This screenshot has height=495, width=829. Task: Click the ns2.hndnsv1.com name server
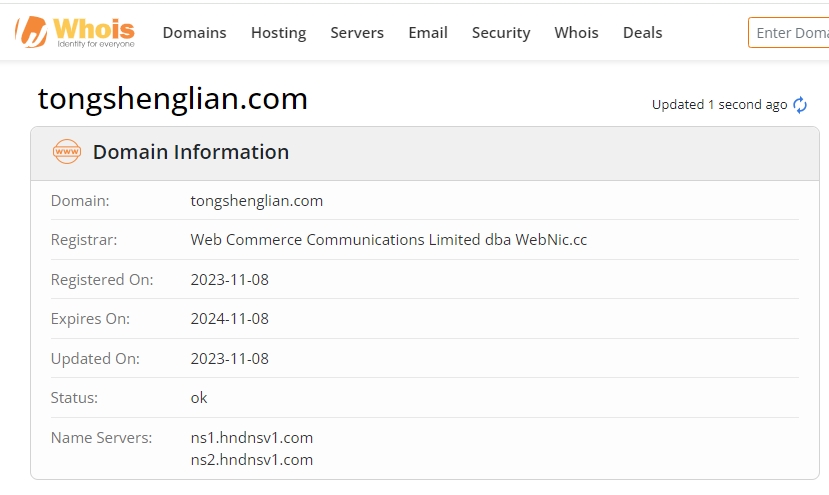click(252, 460)
